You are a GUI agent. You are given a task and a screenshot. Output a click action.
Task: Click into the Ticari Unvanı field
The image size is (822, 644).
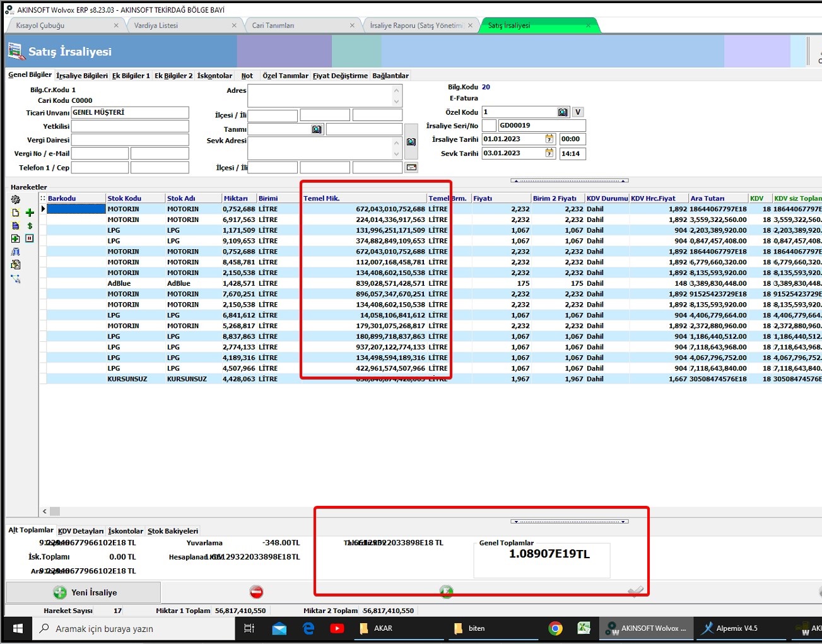[130, 112]
